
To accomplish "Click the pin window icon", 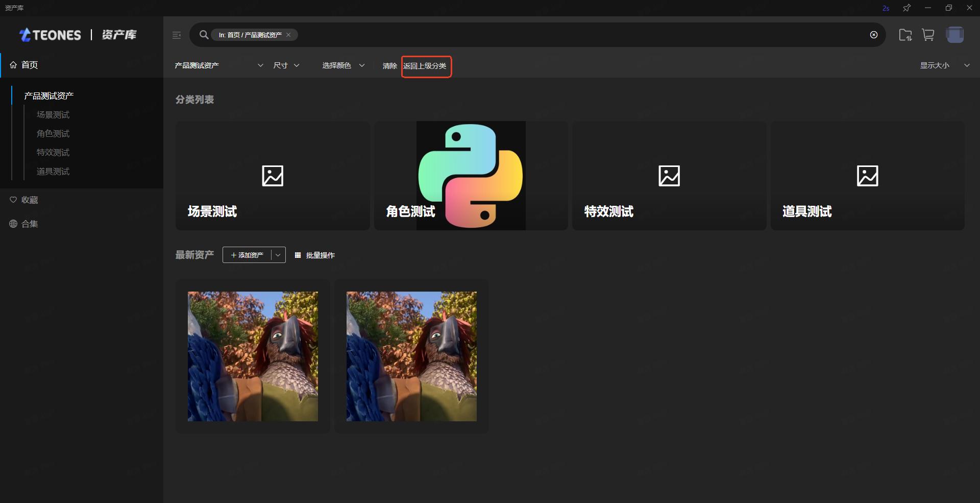I will coord(906,8).
